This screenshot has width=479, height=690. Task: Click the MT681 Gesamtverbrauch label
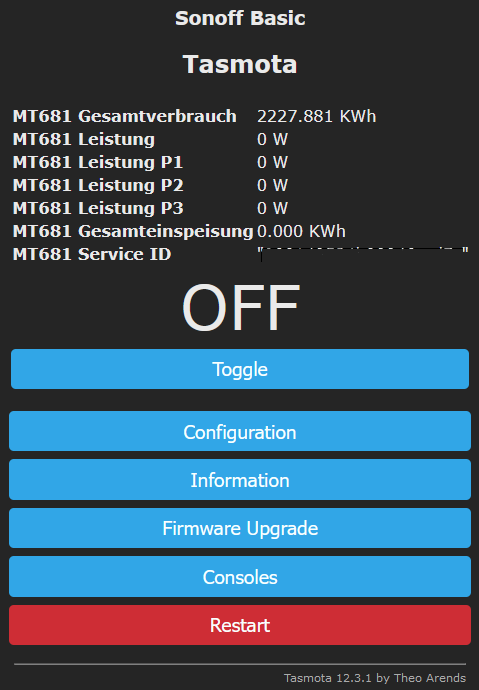pyautogui.click(x=124, y=116)
